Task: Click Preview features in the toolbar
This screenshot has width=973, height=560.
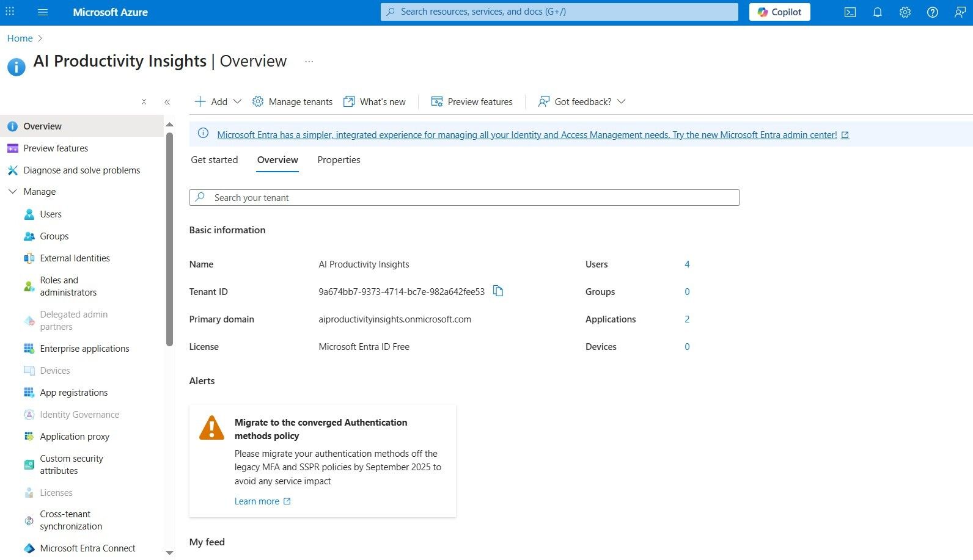Action: 472,102
